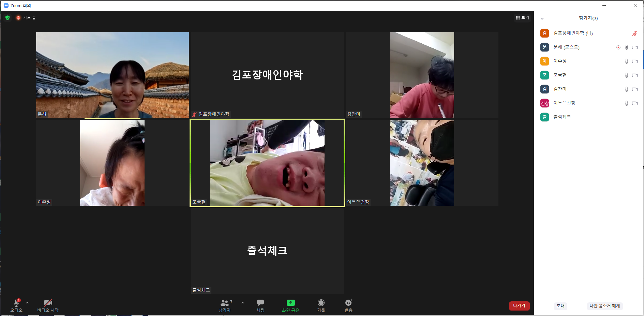Open the 보기 view layout menu
This screenshot has width=644, height=316.
[522, 18]
